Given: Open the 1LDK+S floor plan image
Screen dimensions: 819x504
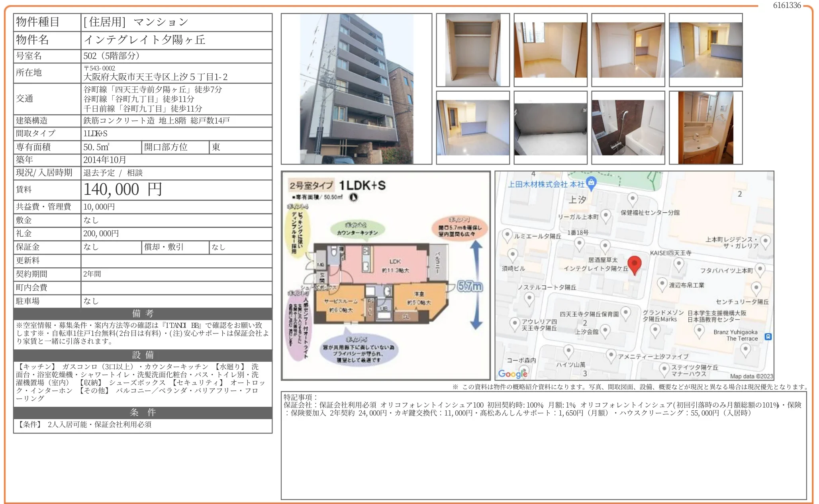Looking at the screenshot, I should [x=386, y=276].
